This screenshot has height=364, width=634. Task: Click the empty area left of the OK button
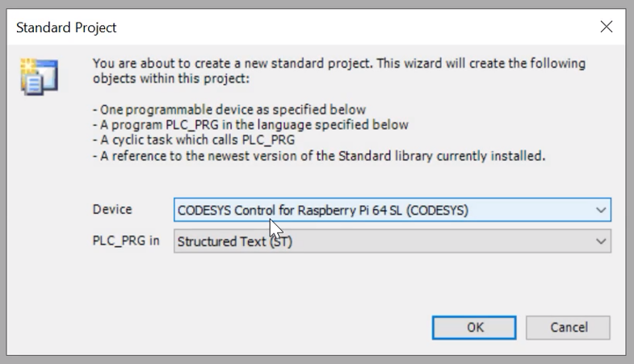click(258, 327)
